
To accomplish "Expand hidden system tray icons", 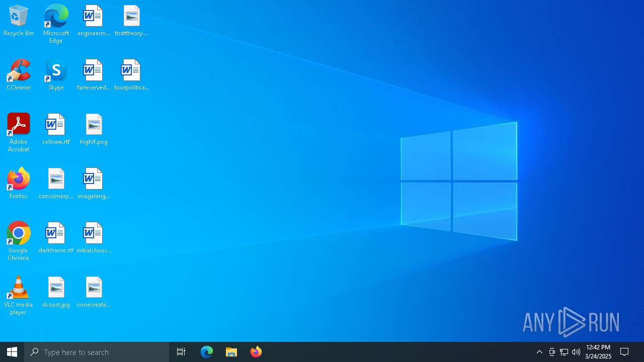I will 539,352.
